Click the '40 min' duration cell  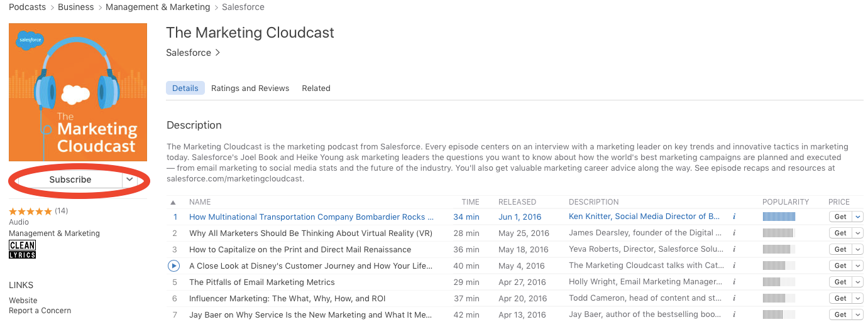pos(466,266)
